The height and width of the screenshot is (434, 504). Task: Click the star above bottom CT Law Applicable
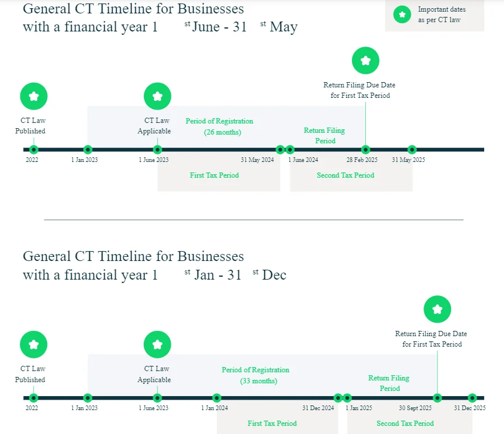pyautogui.click(x=157, y=344)
